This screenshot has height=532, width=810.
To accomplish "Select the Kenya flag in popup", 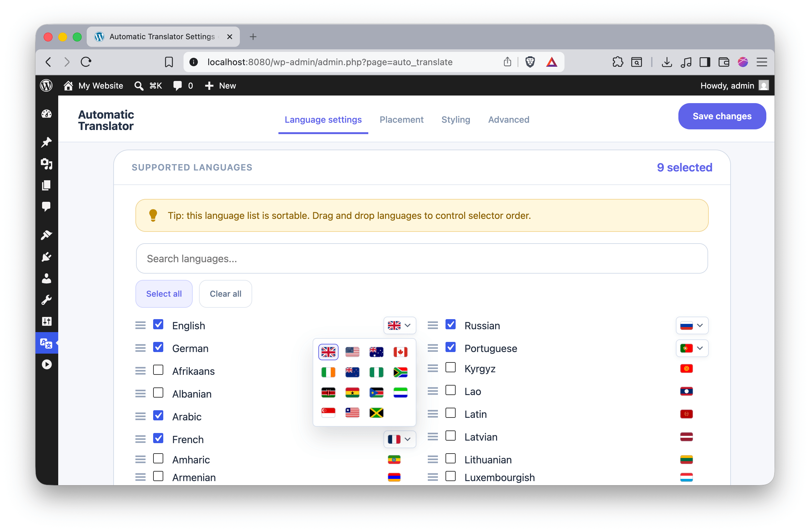I will (x=328, y=393).
